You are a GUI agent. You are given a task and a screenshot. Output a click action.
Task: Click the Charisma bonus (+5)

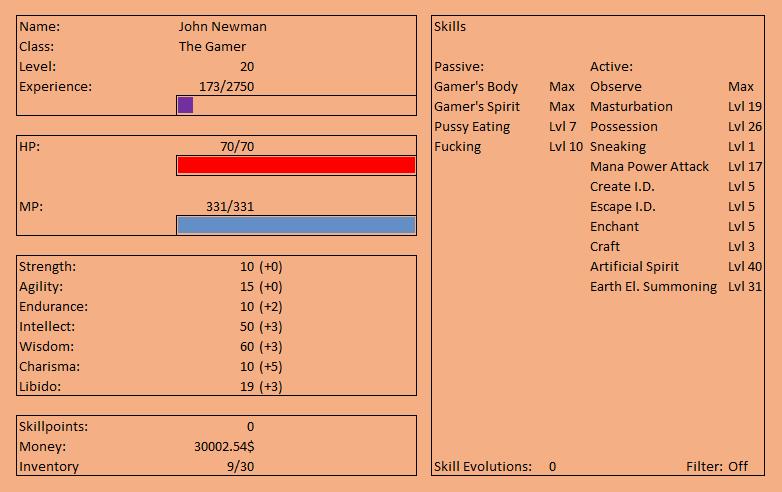[x=271, y=366]
